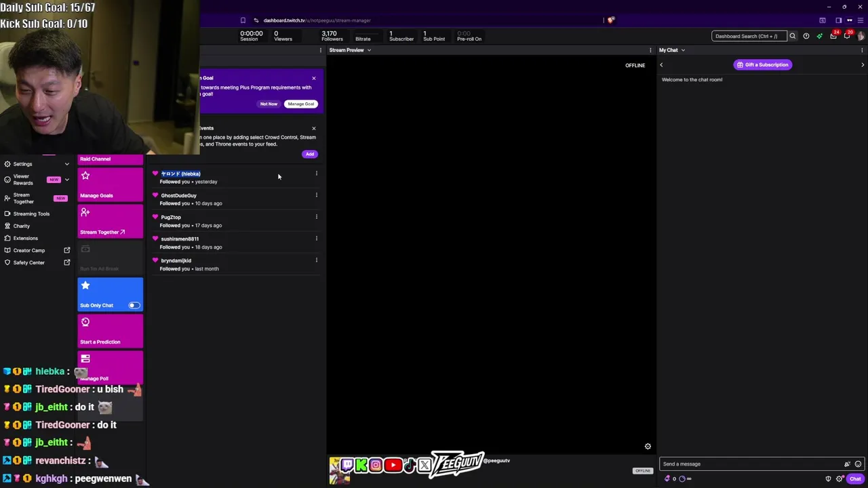Click the Start a Prediction tile
868x488 pixels.
pyautogui.click(x=110, y=331)
